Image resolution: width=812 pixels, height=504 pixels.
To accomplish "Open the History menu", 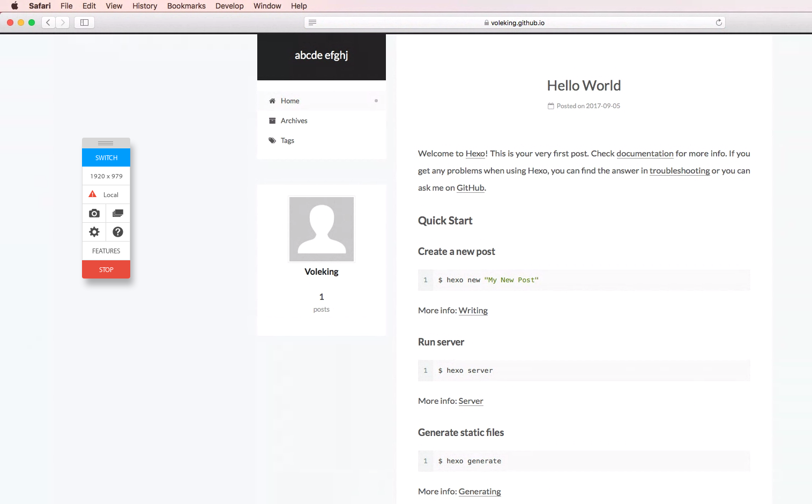I will click(145, 6).
